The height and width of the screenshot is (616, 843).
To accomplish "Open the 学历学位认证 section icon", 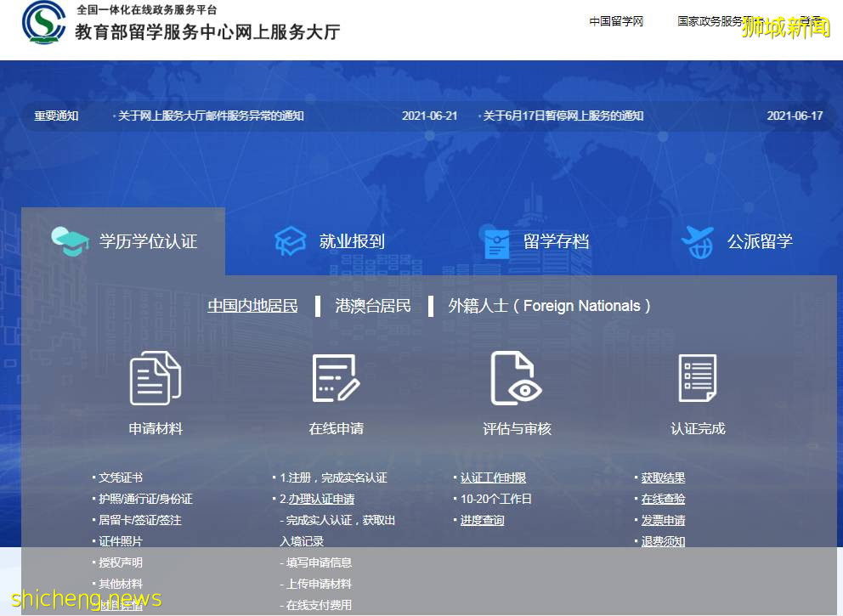I will pyautogui.click(x=70, y=241).
